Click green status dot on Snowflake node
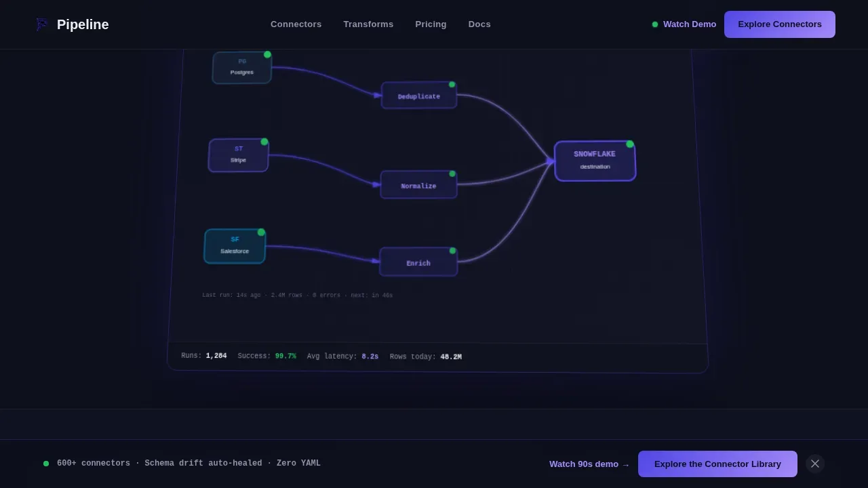Screen dimensions: 868x488 [x=630, y=144]
